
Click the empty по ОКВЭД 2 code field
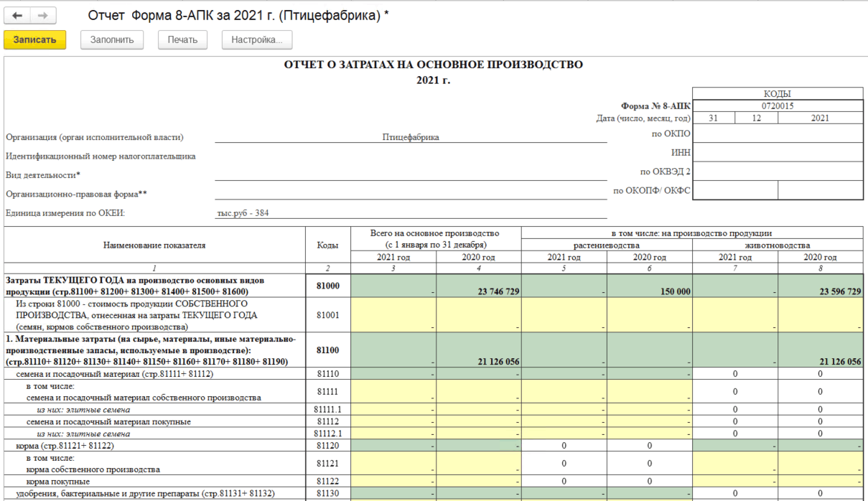pos(778,171)
